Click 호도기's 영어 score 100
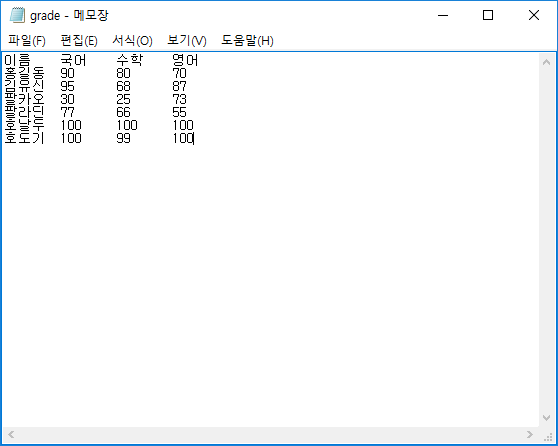 click(183, 138)
